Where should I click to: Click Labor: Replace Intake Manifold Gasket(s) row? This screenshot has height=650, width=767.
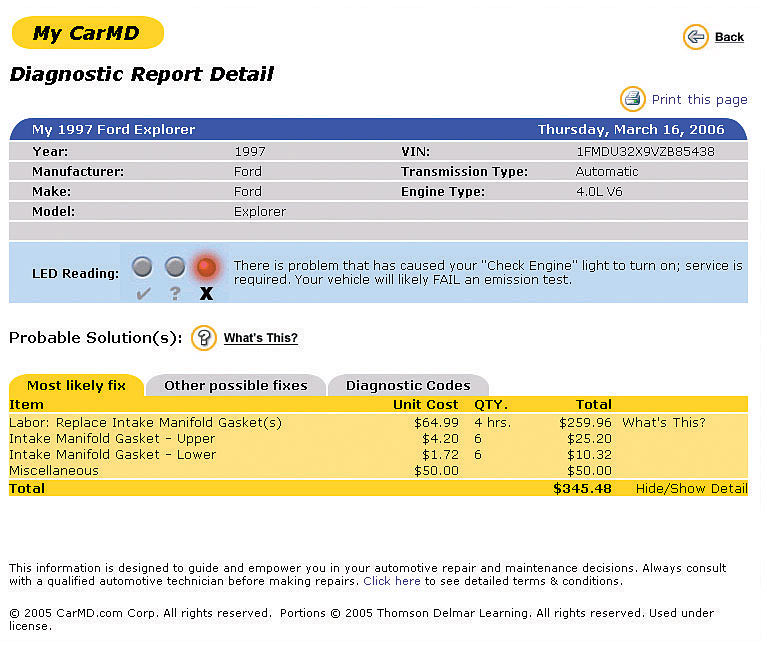click(378, 423)
